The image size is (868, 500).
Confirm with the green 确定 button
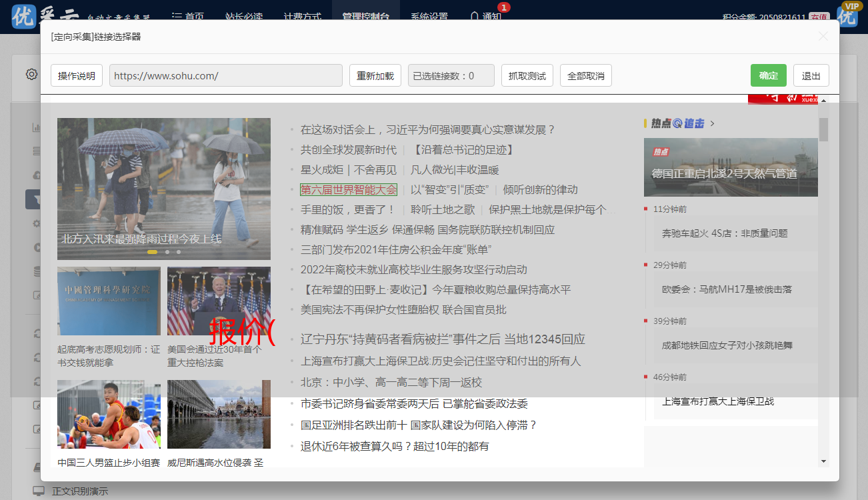pos(768,75)
